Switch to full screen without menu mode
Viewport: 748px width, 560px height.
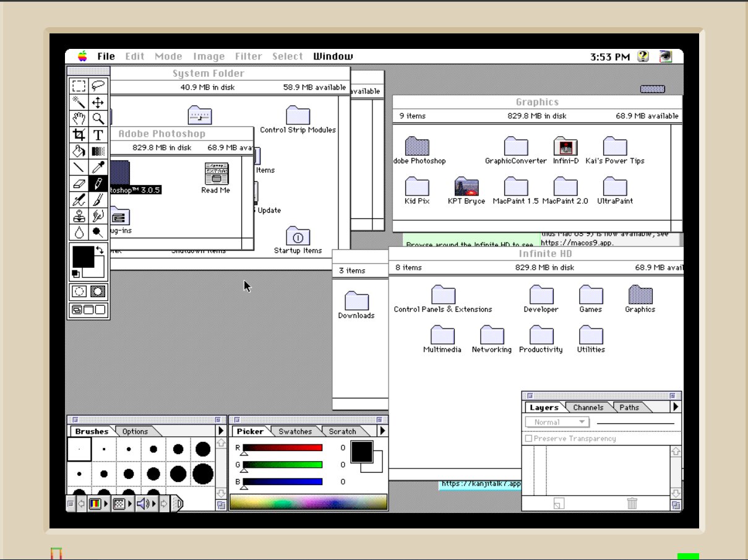(100, 310)
